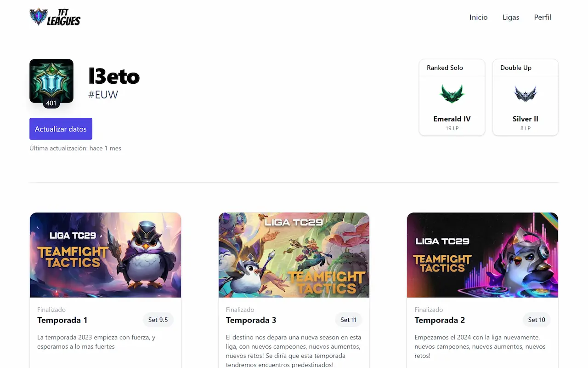Click the #EUW tagline under l3eto
588x368 pixels.
pyautogui.click(x=103, y=95)
